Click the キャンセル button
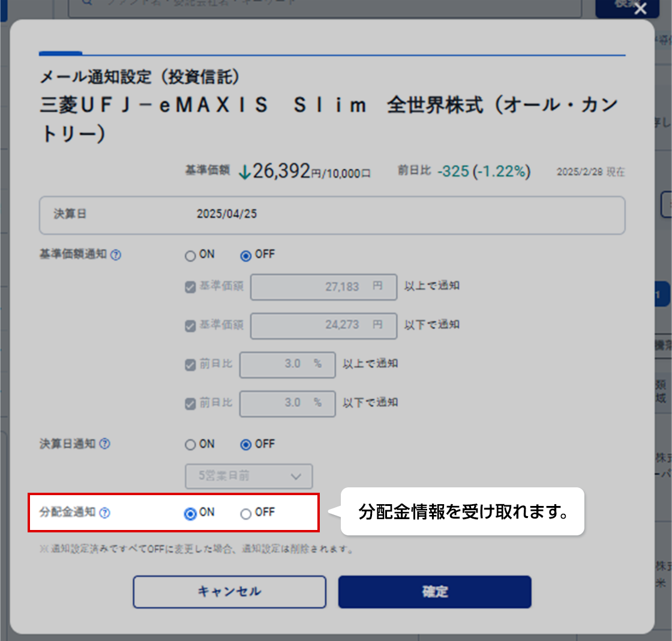Screen dimensions: 672x641 click(x=229, y=592)
